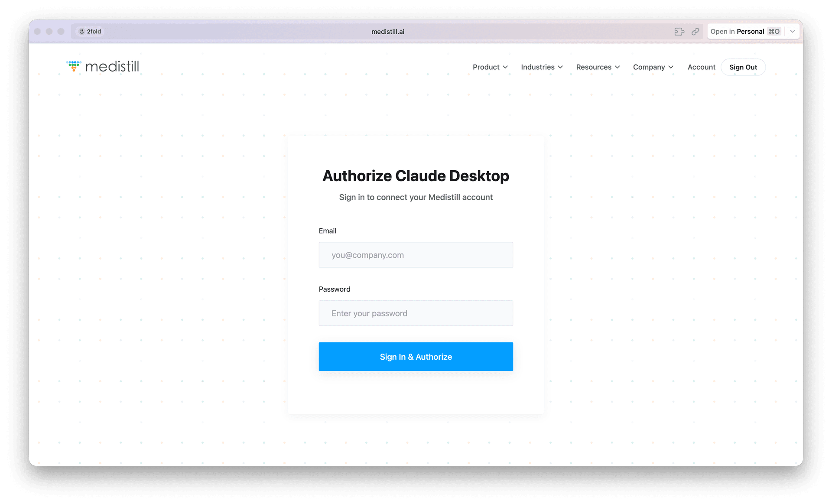This screenshot has height=504, width=832.
Task: Close the window with red button
Action: point(37,31)
